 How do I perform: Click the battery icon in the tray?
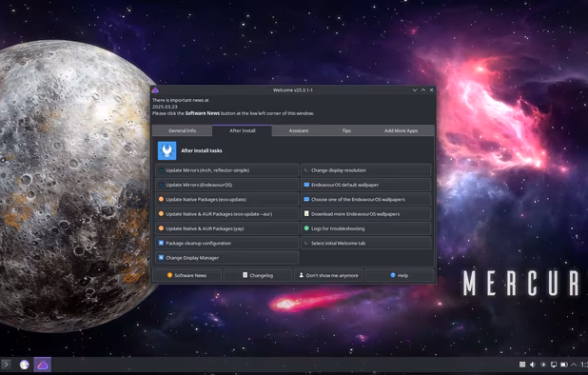pos(563,365)
